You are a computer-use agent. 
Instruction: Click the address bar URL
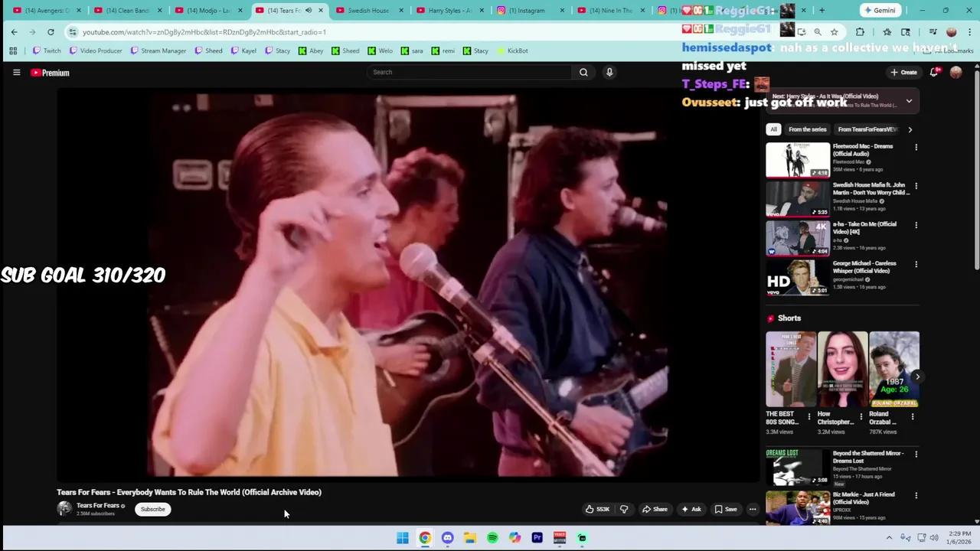click(204, 32)
